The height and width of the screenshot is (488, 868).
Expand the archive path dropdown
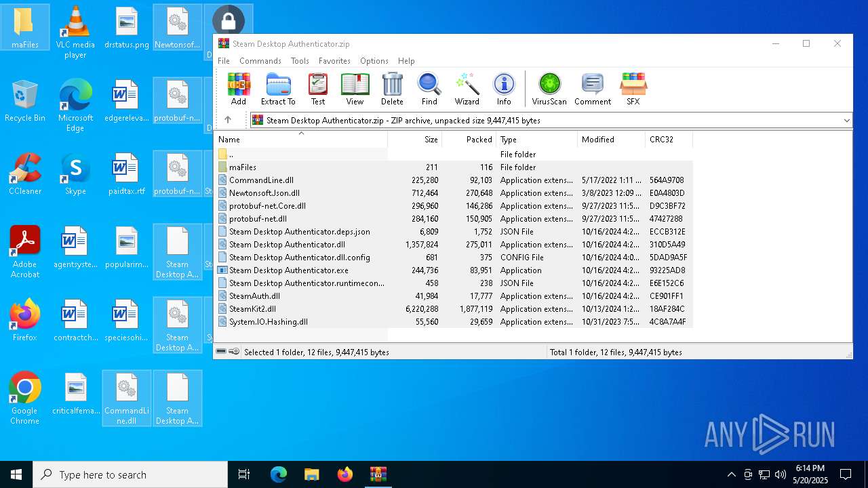[846, 121]
